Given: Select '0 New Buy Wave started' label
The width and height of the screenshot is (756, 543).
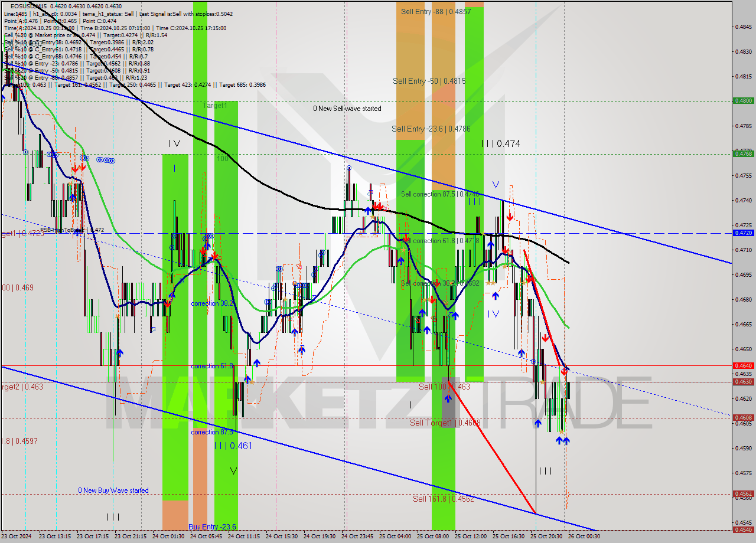Looking at the screenshot, I should click(113, 490).
